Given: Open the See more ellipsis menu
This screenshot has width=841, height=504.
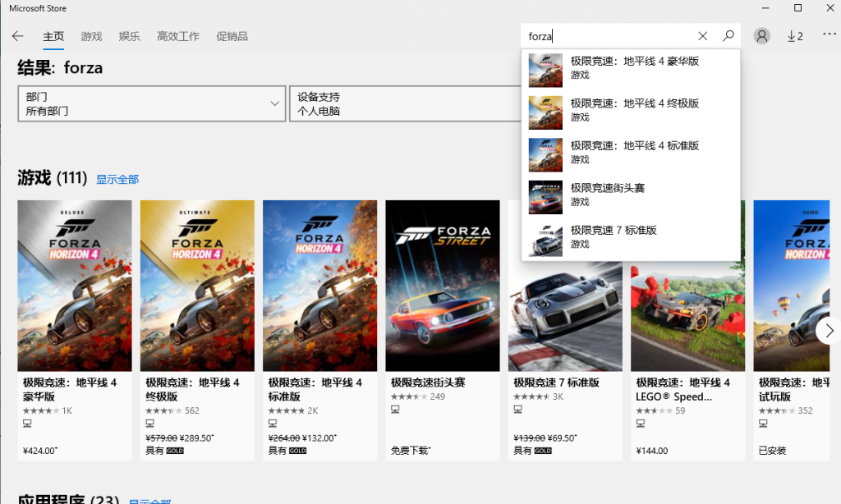Looking at the screenshot, I should pos(829,34).
